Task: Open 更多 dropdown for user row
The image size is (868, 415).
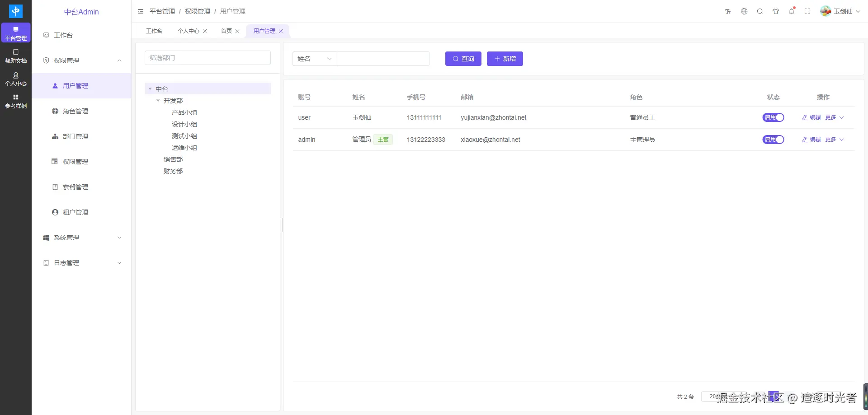Action: click(835, 117)
